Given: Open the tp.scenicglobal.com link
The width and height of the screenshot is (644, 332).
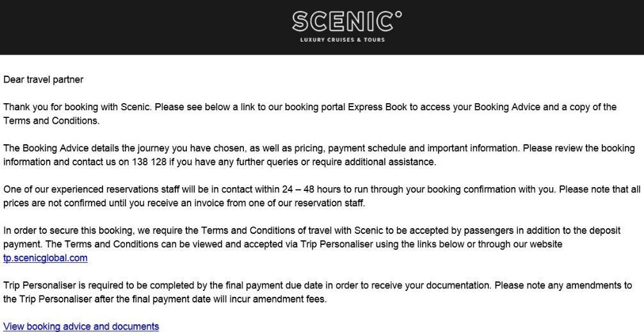Looking at the screenshot, I should pyautogui.click(x=45, y=258).
